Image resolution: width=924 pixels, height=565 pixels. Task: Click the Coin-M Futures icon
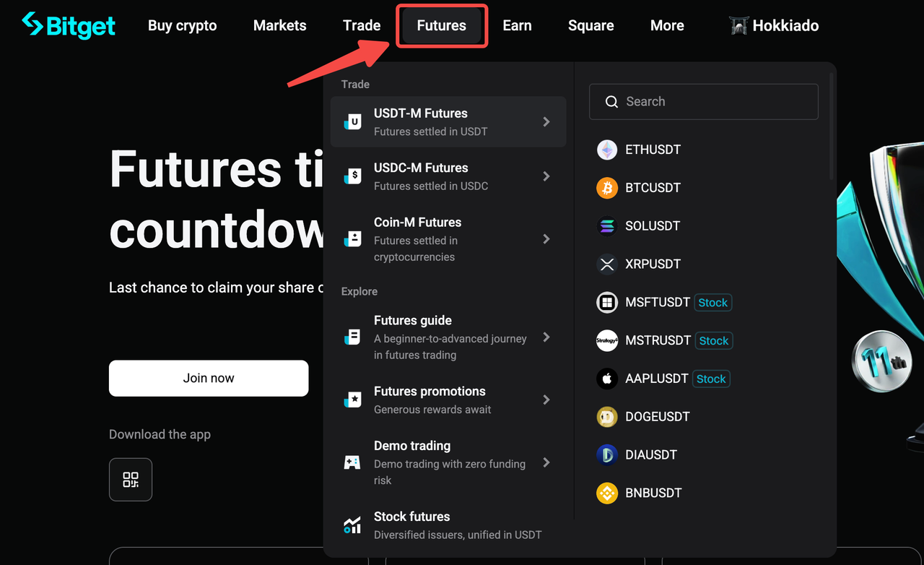(352, 238)
